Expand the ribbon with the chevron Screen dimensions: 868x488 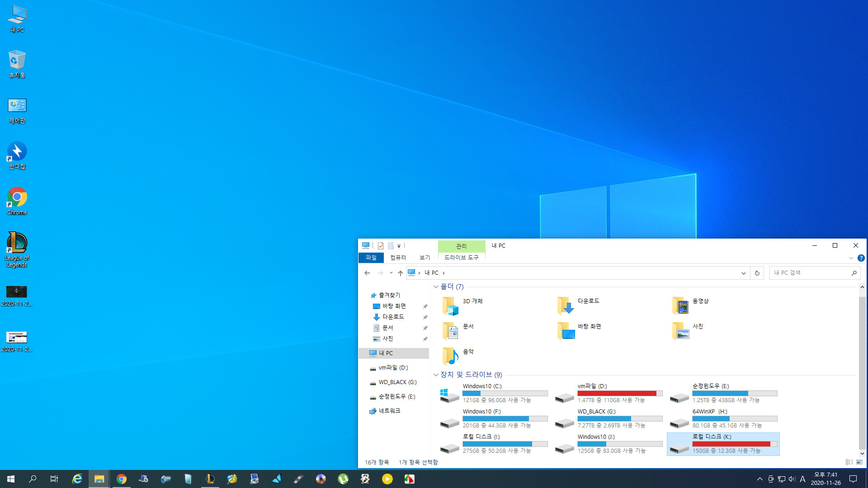(x=851, y=258)
